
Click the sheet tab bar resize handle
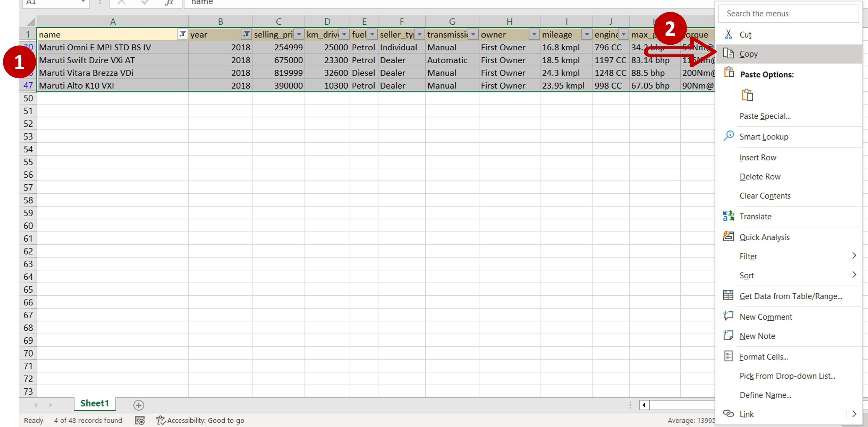(630, 405)
